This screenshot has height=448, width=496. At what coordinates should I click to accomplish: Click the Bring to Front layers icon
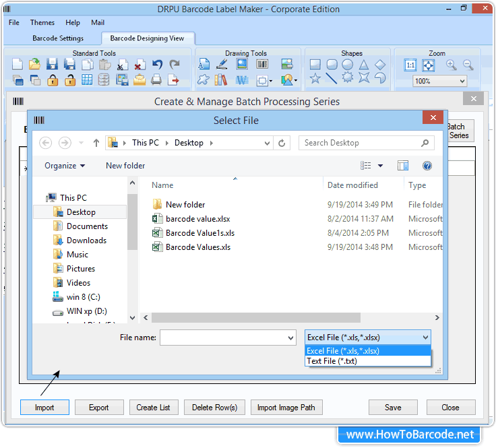(18, 80)
